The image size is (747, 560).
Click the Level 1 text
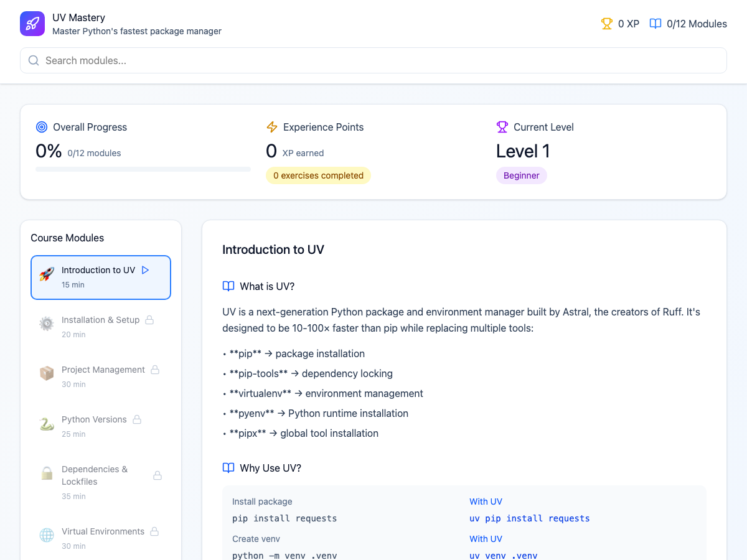click(523, 151)
